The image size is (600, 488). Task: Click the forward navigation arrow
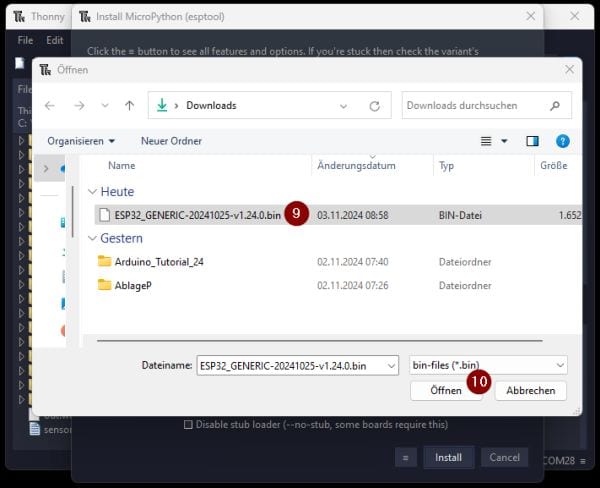pyautogui.click(x=77, y=105)
